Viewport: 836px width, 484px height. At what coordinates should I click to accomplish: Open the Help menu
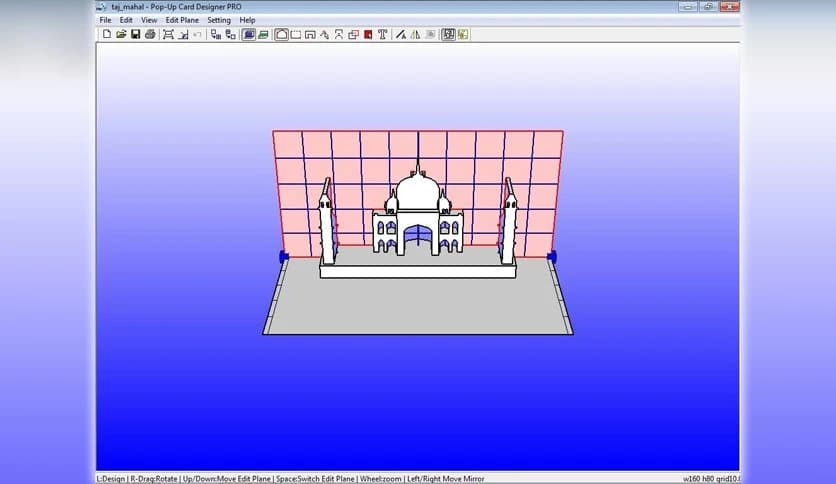pyautogui.click(x=247, y=20)
